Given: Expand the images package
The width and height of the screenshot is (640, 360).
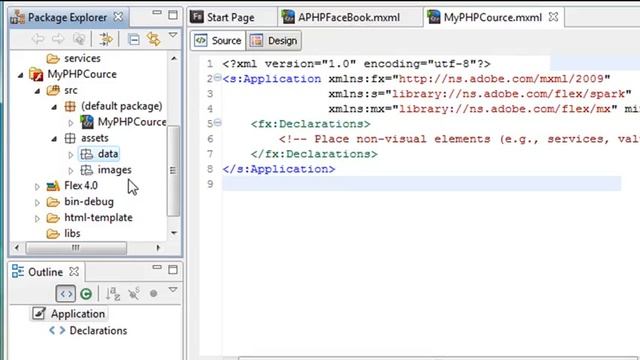Looking at the screenshot, I should [x=71, y=171].
